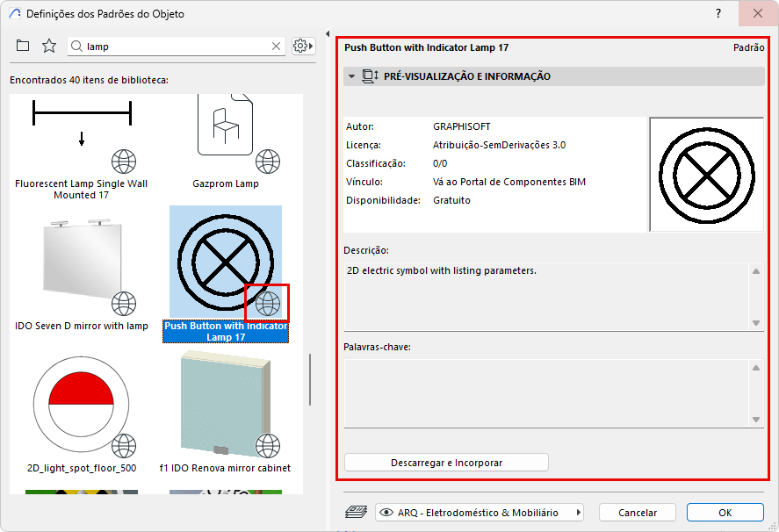Click globe icon on Push Button item

pyautogui.click(x=268, y=304)
